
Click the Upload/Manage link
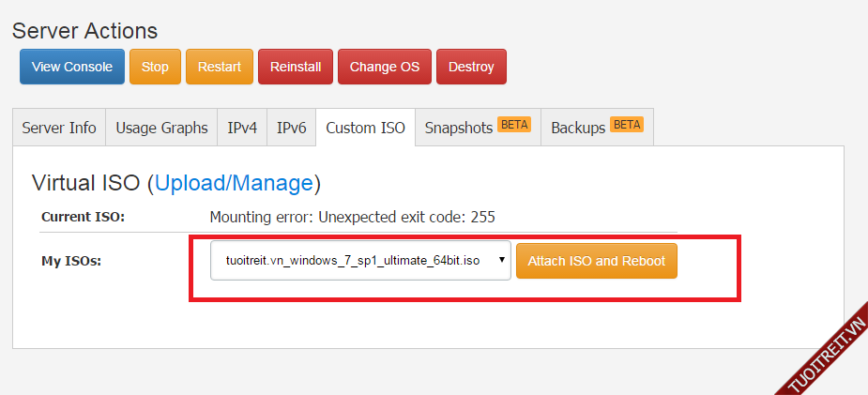pos(234,182)
